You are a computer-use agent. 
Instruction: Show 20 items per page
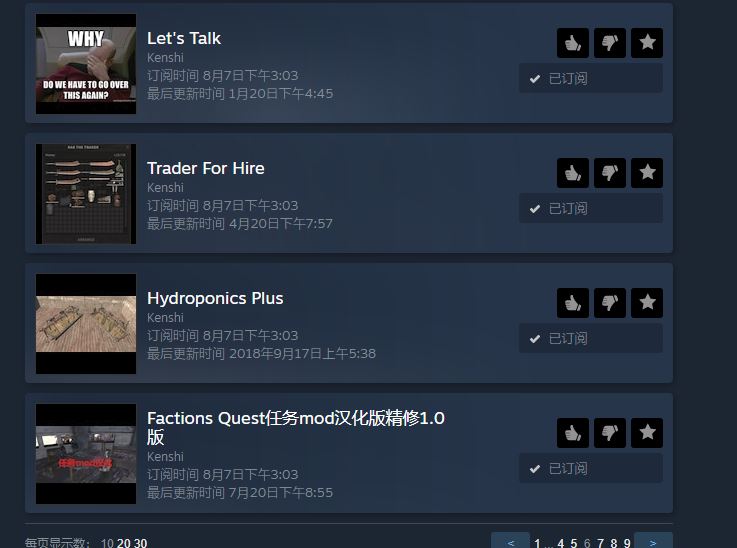click(124, 543)
